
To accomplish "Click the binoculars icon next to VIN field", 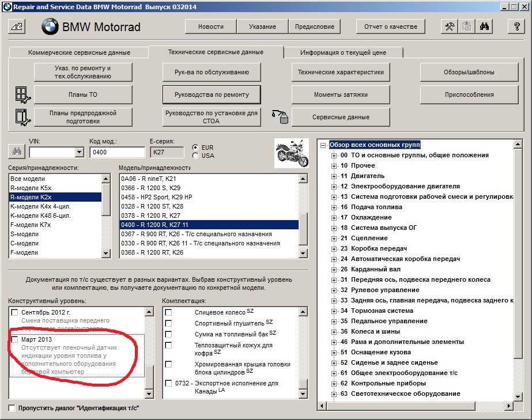I will (x=15, y=152).
